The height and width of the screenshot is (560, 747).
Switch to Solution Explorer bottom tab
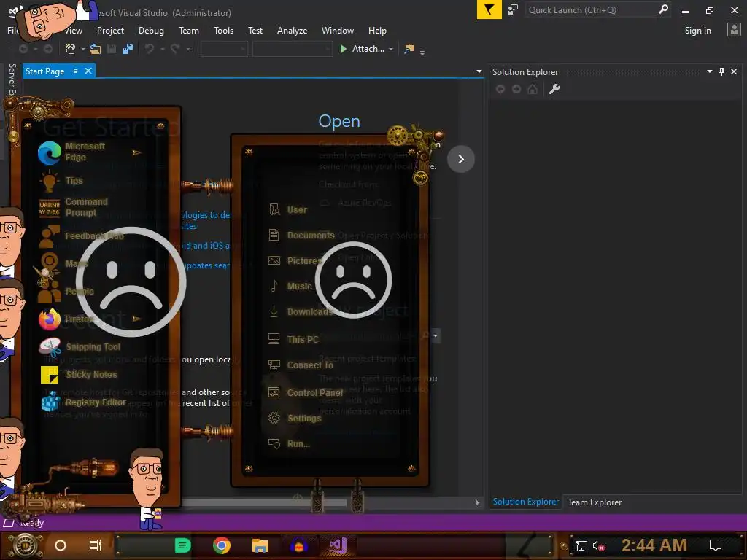[525, 502]
